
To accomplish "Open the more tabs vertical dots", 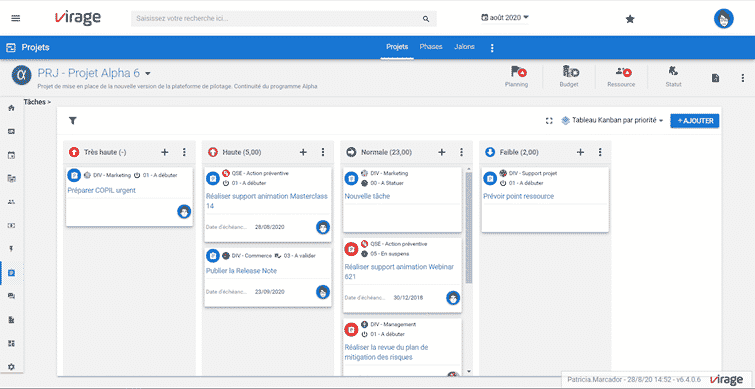I will pyautogui.click(x=492, y=48).
